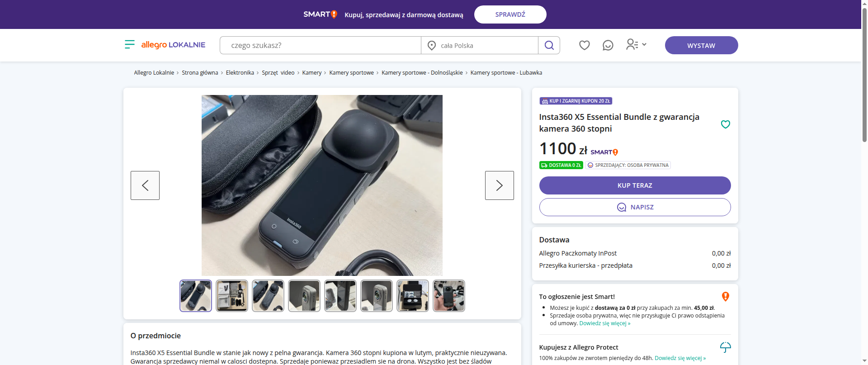Open favorites via header heart icon

click(585, 45)
